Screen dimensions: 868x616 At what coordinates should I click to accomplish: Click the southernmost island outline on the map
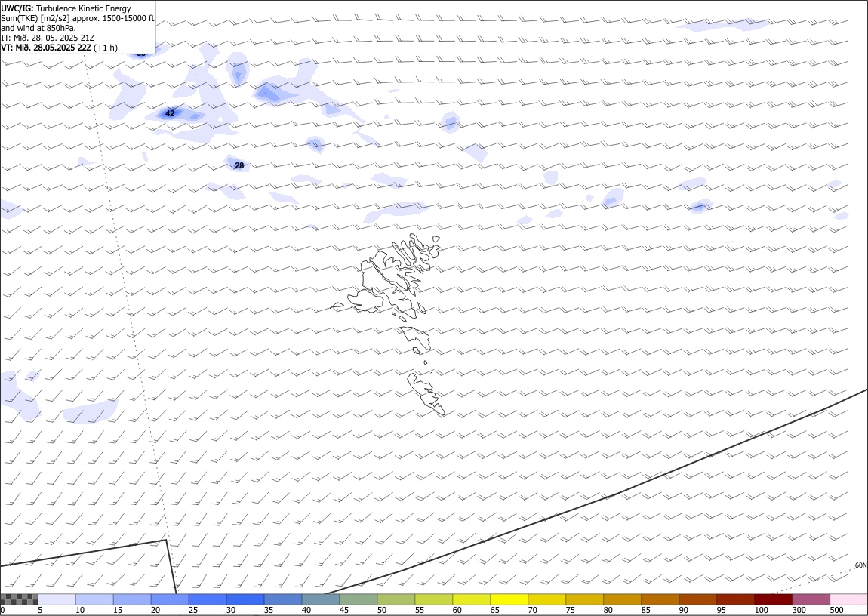tap(426, 393)
